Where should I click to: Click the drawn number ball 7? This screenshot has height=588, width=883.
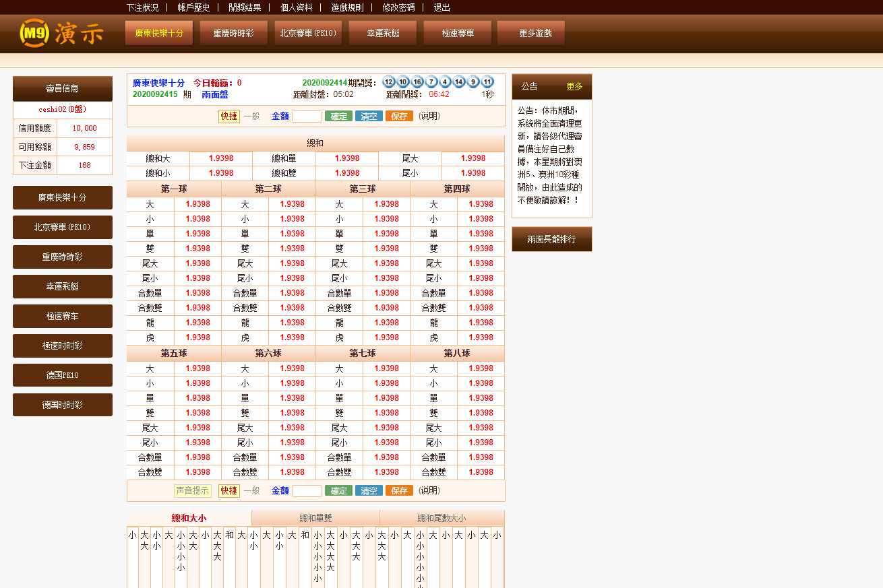click(x=430, y=81)
